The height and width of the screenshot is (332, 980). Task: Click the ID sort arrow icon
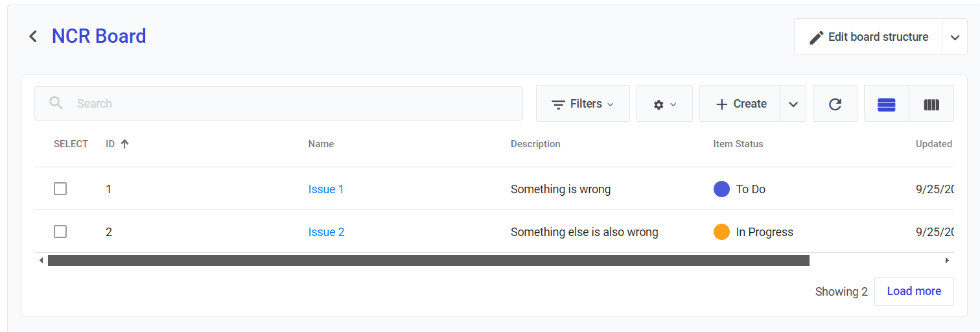[125, 144]
